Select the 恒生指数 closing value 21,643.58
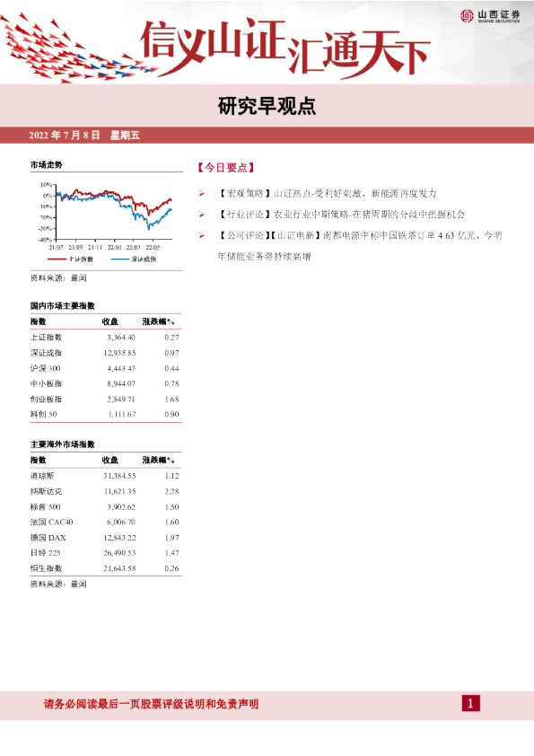Image resolution: width=534 pixels, height=756 pixels. pyautogui.click(x=119, y=568)
